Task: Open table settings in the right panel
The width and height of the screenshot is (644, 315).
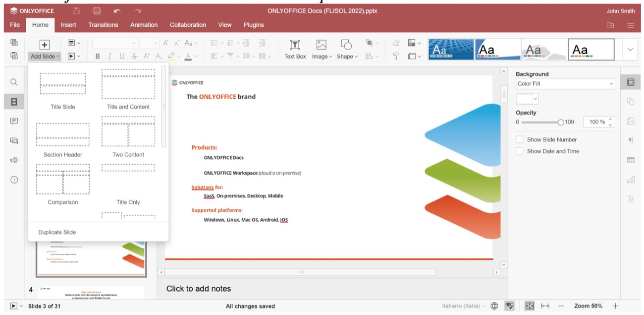Action: (630, 160)
